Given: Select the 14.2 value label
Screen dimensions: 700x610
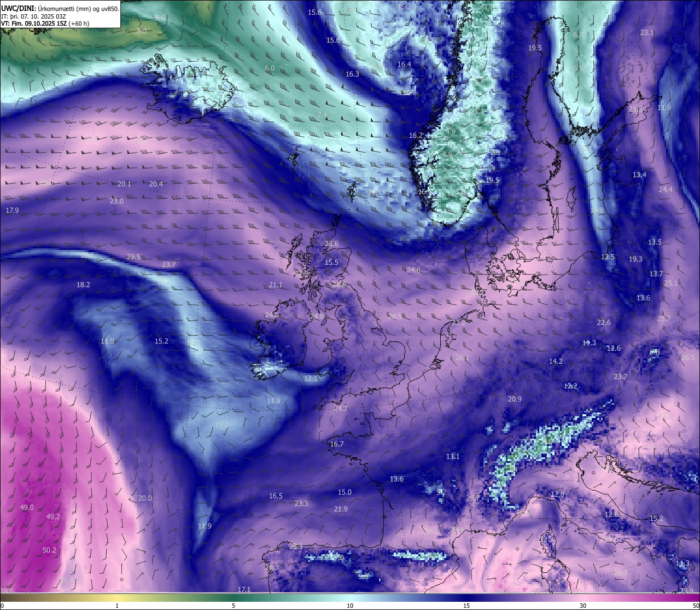Looking at the screenshot, I should tap(556, 361).
